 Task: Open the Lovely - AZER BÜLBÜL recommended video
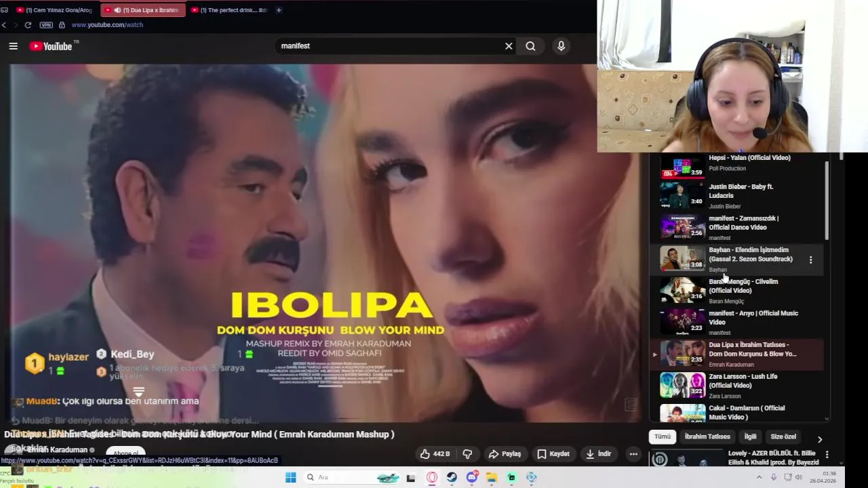point(736,458)
